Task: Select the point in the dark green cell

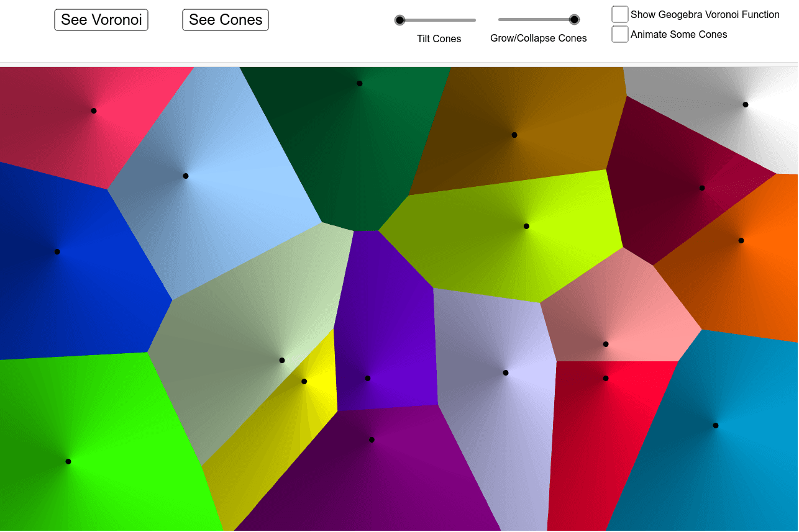Action: click(x=360, y=84)
